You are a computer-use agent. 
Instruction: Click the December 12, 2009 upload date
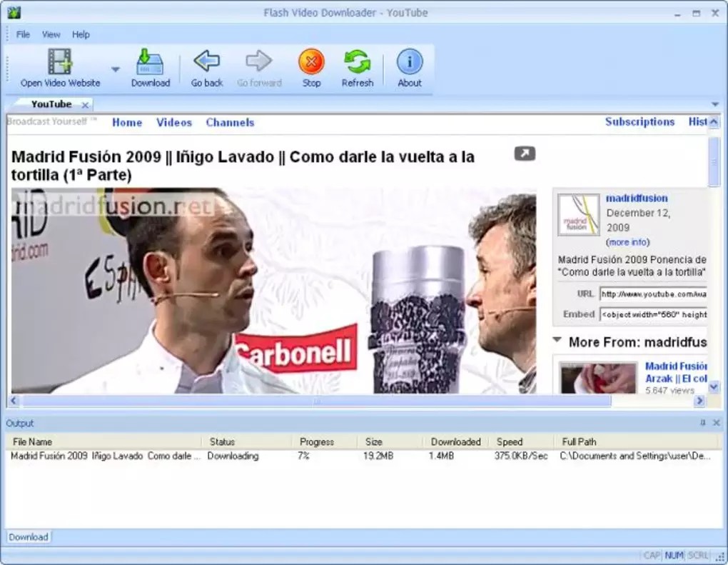click(x=638, y=220)
